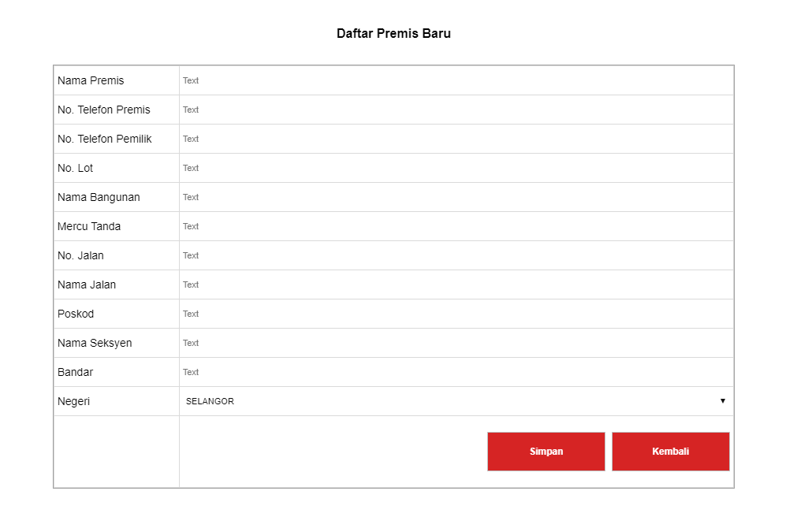Go back using the Kembali button
Viewport: 812px width, 517px height.
point(671,452)
